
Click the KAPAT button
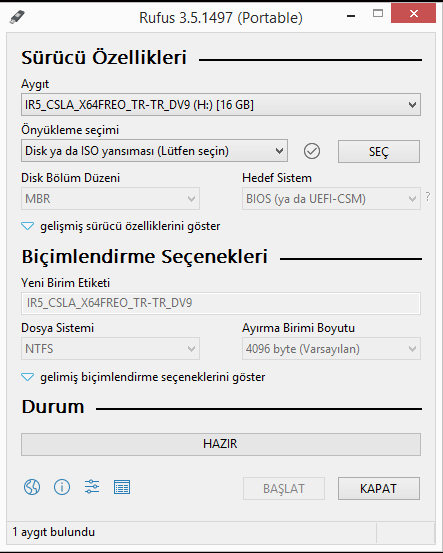(x=379, y=488)
